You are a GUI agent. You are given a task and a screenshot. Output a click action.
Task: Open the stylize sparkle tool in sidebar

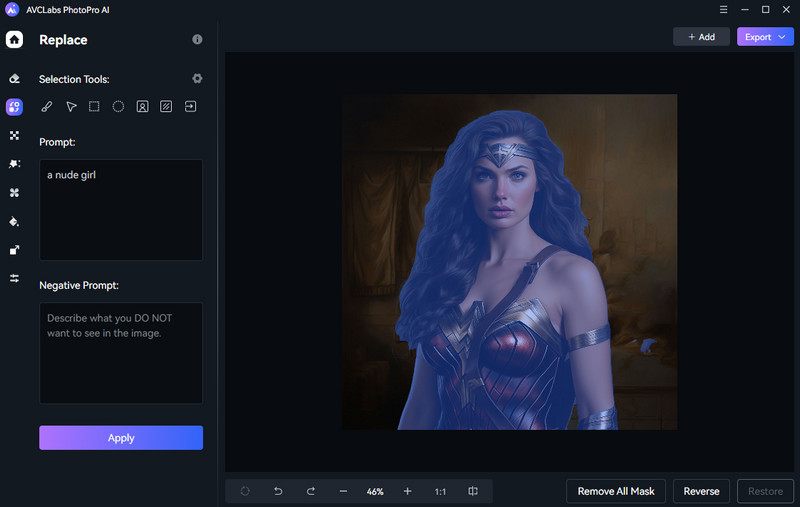[14, 164]
